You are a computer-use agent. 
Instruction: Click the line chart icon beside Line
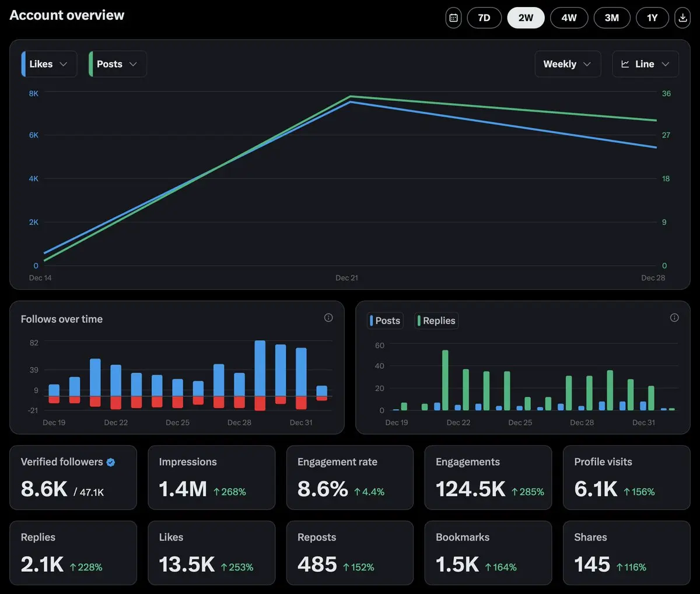pyautogui.click(x=625, y=64)
